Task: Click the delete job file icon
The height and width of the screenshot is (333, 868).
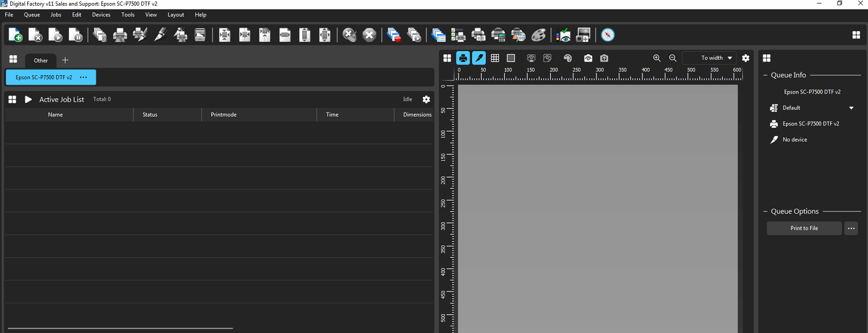Action: point(35,35)
